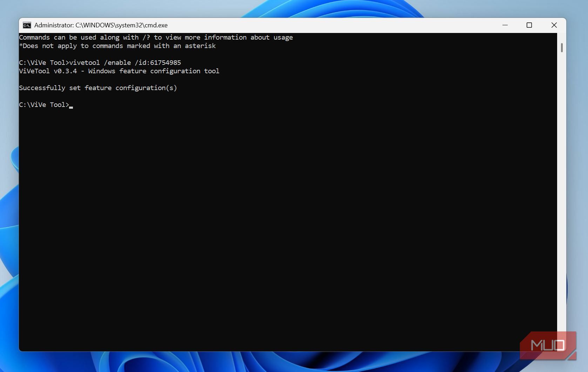Click the 'ViVeTool v0.3.4 - Windows feature configuration tool' line
Viewport: 588px width, 372px height.
point(119,71)
